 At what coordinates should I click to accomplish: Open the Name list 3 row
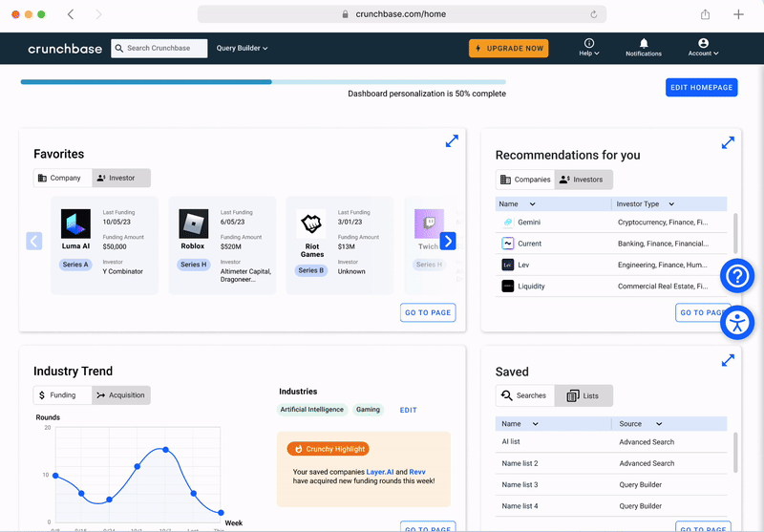(611, 485)
